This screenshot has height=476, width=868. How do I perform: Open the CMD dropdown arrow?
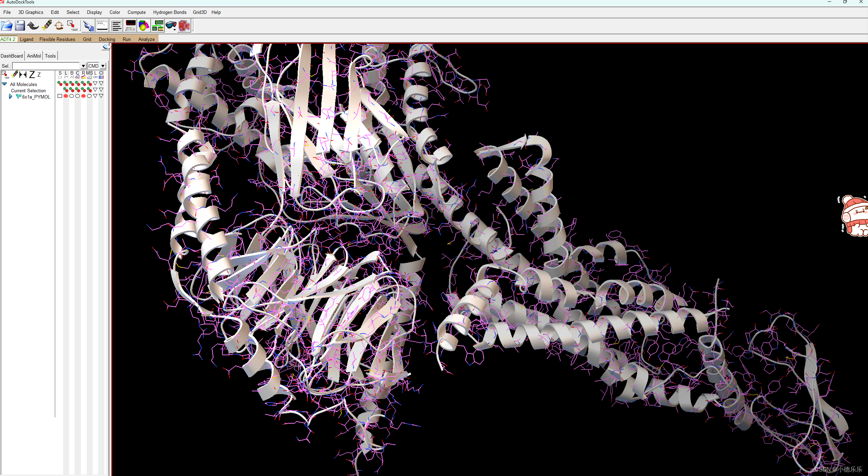point(103,66)
